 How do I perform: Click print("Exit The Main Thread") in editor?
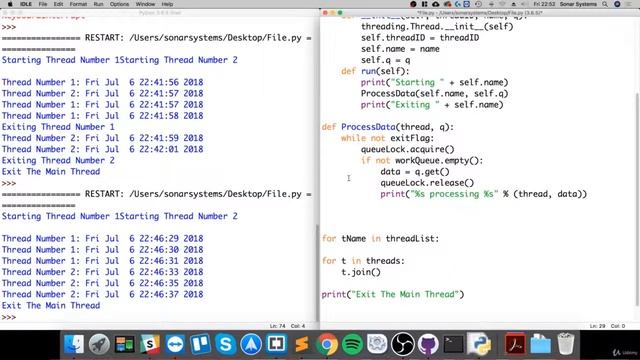click(x=393, y=294)
